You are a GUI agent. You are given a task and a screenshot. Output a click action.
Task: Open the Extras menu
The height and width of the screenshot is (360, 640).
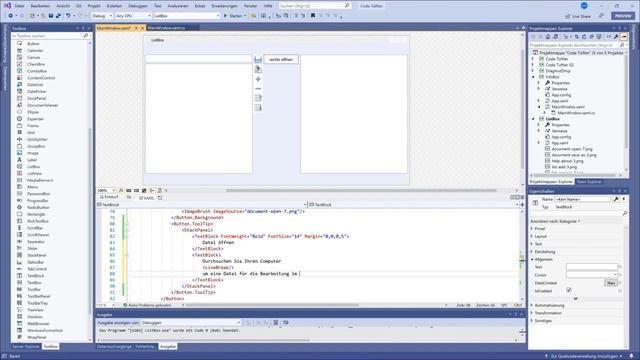200,6
